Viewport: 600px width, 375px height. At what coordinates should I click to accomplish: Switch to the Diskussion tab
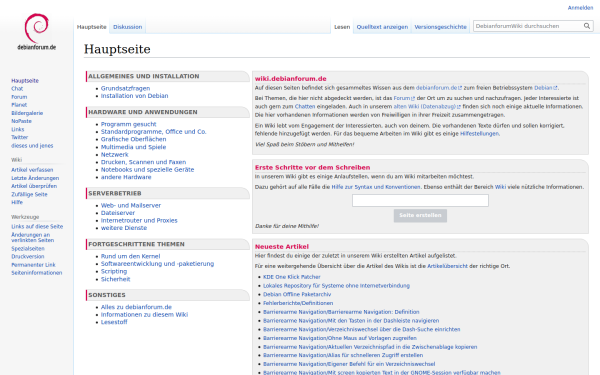coord(127,27)
